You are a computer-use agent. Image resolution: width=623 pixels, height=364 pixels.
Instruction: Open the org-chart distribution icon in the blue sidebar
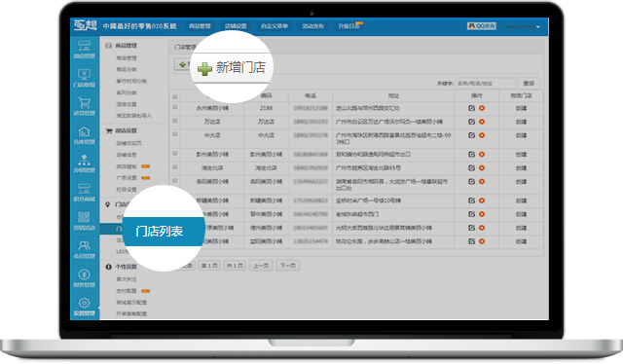[84, 160]
